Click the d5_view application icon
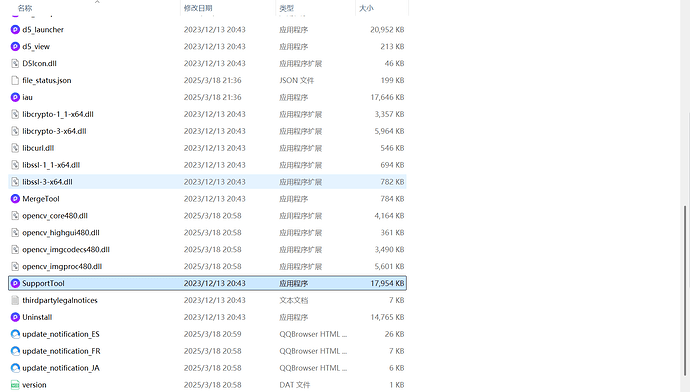This screenshot has width=690, height=392. [x=15, y=46]
